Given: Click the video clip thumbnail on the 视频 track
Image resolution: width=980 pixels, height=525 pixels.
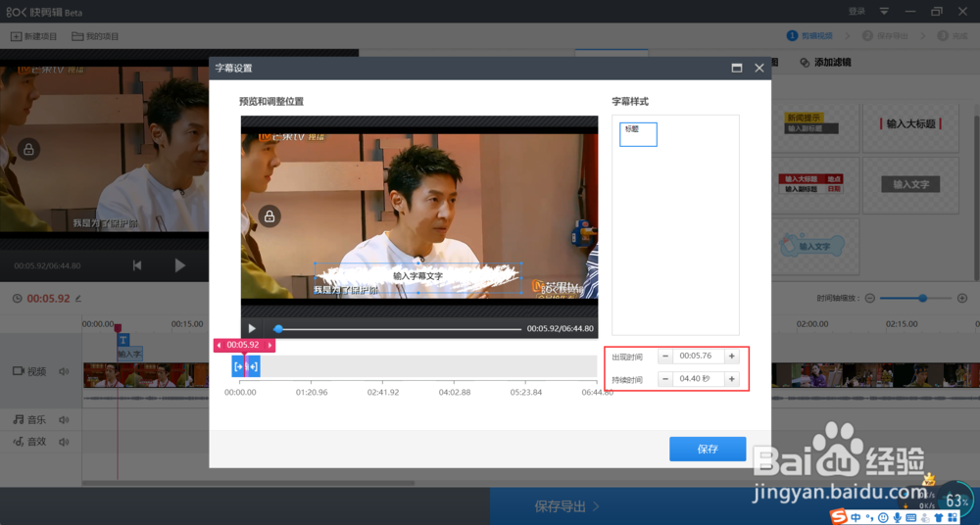Looking at the screenshot, I should click(x=146, y=375).
